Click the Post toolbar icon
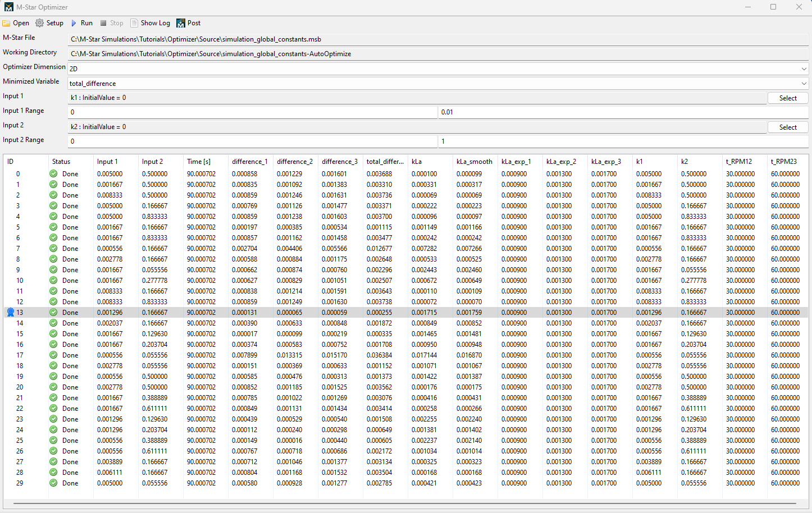This screenshot has height=513, width=812. (180, 23)
